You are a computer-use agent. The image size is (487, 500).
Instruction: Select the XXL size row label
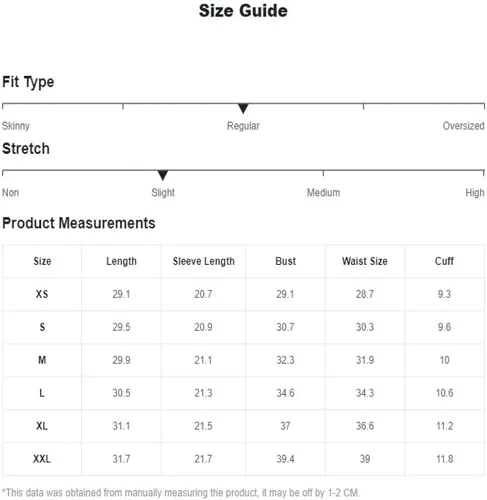(42, 459)
